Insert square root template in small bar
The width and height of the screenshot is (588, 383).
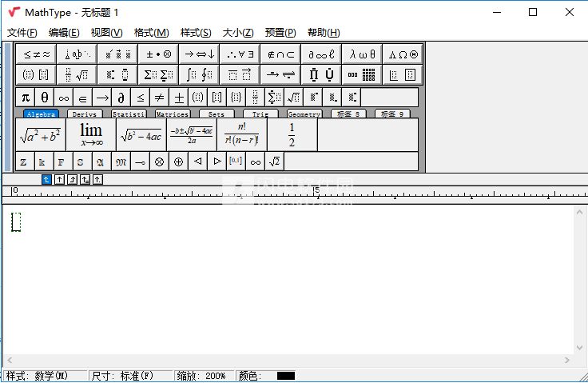[x=294, y=98]
